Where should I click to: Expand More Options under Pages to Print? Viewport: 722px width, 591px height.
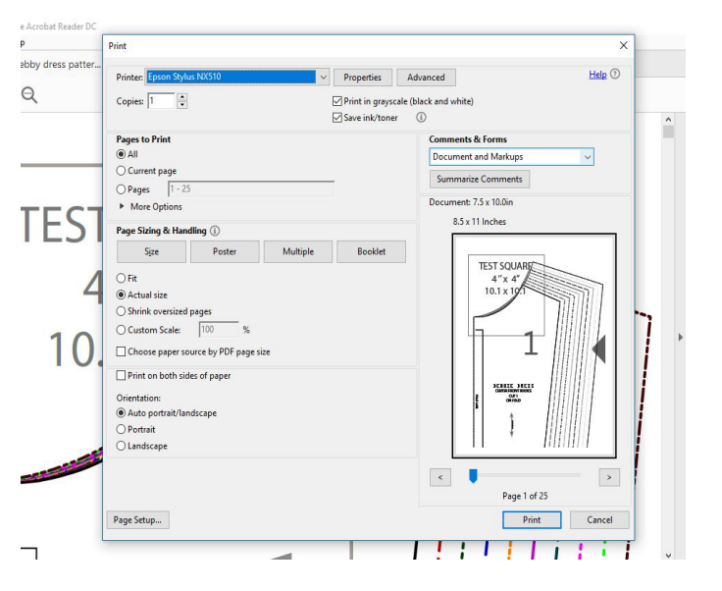click(123, 207)
